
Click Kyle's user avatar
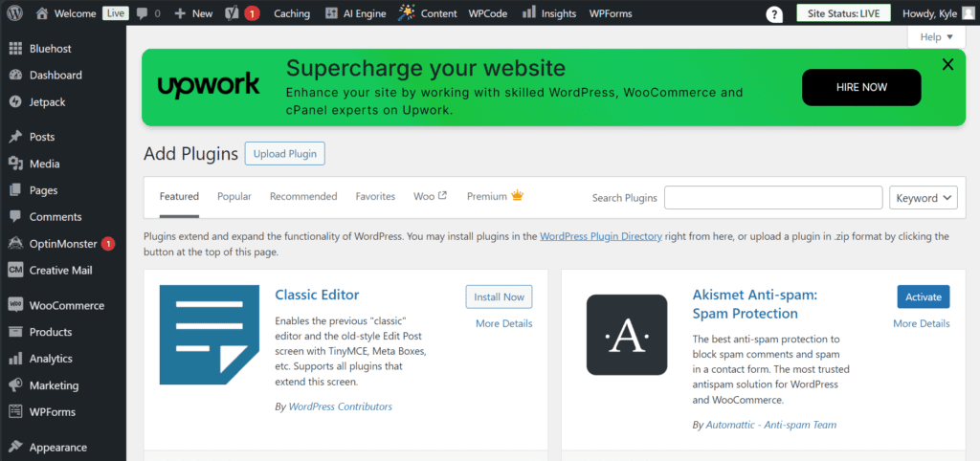point(968,13)
